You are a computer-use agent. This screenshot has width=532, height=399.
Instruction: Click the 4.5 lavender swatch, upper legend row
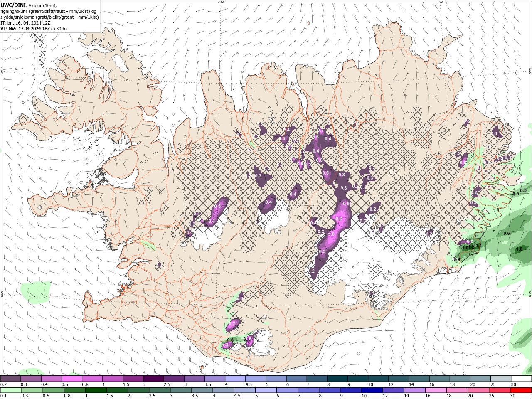tap(255, 379)
